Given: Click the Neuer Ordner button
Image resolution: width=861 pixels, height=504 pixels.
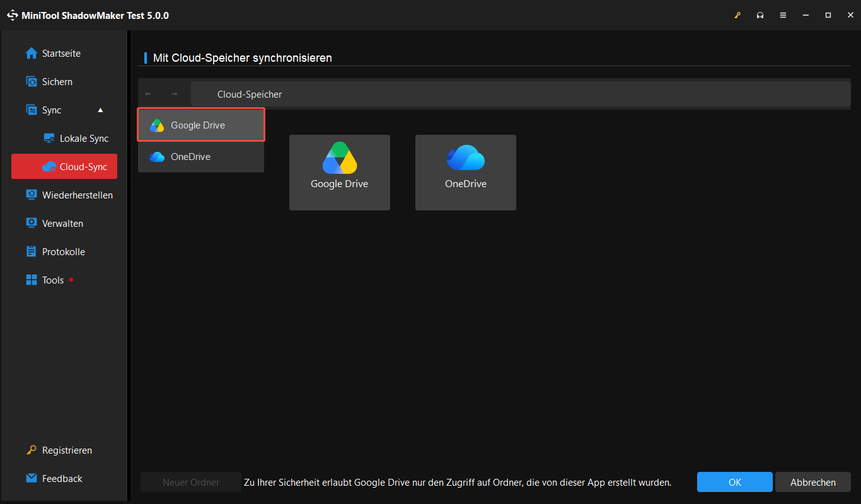Looking at the screenshot, I should click(x=191, y=483).
